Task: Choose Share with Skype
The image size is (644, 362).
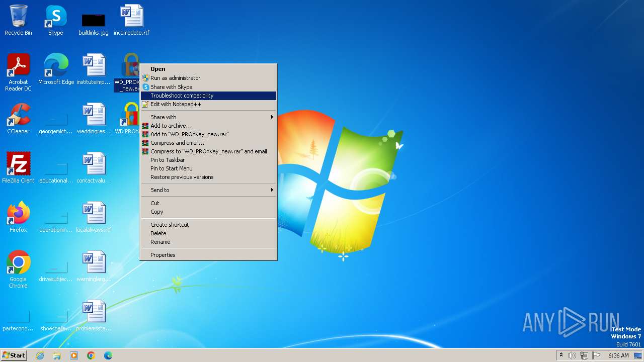Action: [208, 87]
